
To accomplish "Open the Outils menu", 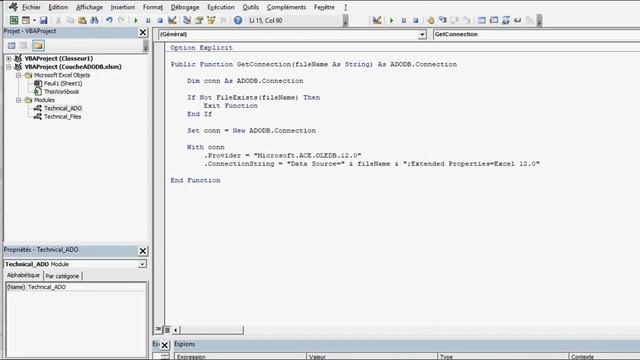I will click(251, 7).
